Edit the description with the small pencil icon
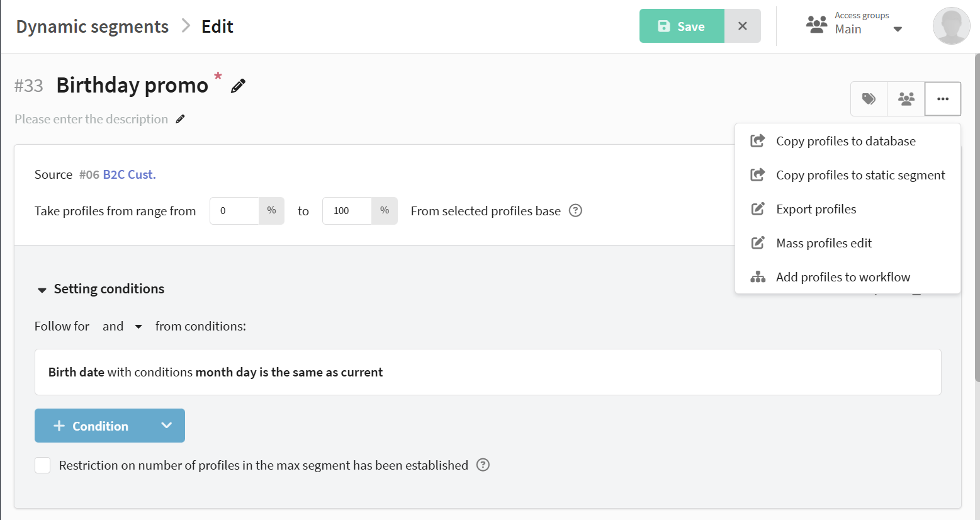 coord(181,119)
